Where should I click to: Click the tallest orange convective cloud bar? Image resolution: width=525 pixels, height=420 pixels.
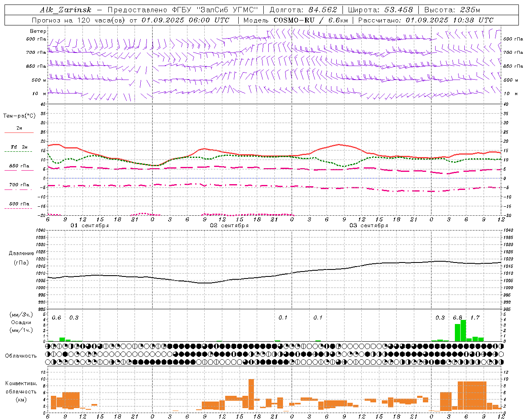tap(251, 394)
